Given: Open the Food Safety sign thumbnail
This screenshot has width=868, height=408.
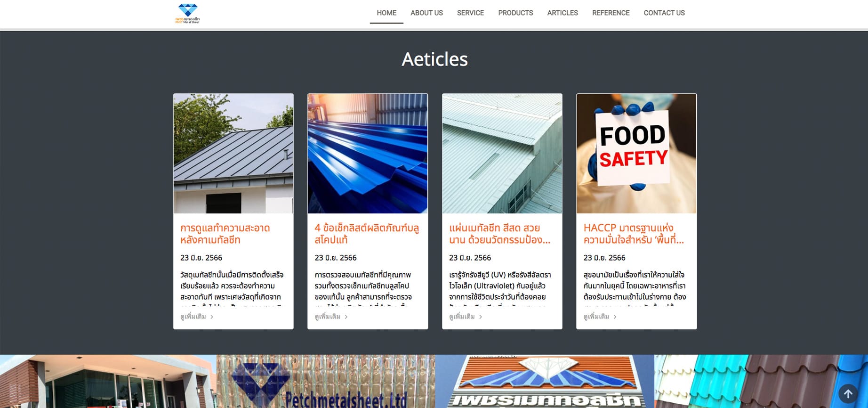Looking at the screenshot, I should click(636, 154).
